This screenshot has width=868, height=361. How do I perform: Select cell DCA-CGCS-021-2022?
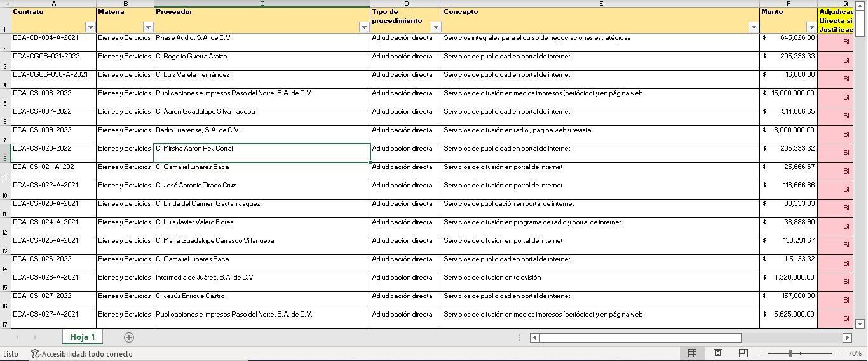click(53, 61)
